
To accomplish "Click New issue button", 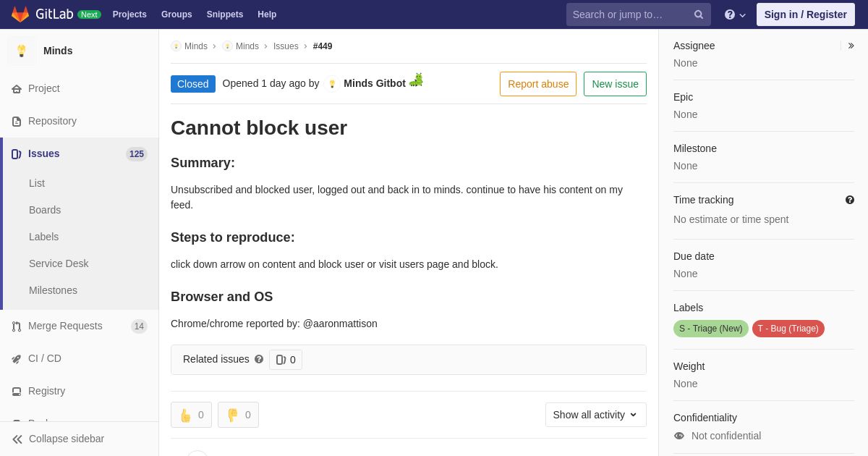I will click(615, 84).
